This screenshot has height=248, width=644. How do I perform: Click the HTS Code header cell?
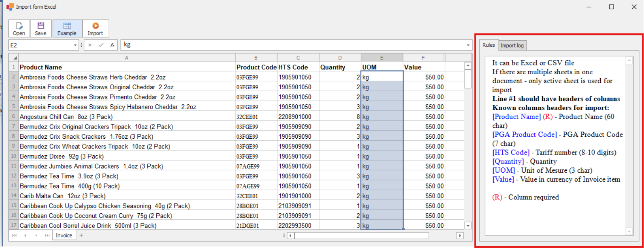pyautogui.click(x=298, y=67)
